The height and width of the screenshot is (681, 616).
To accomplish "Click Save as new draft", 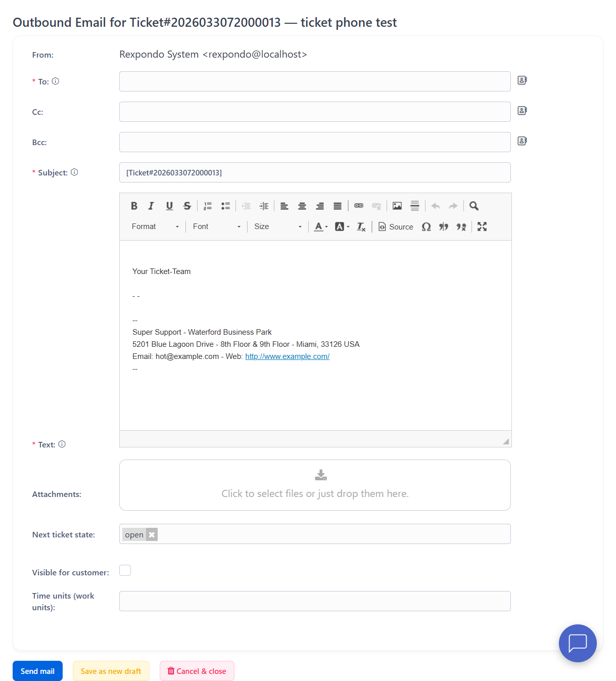I will 111,671.
